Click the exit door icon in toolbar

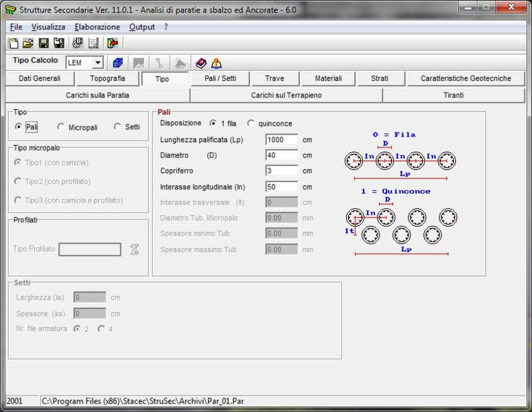click(x=113, y=43)
